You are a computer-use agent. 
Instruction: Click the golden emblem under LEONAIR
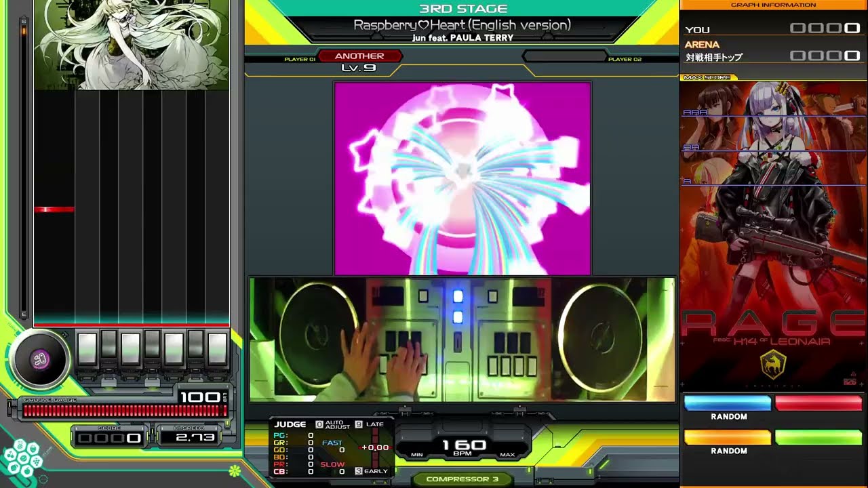[773, 364]
